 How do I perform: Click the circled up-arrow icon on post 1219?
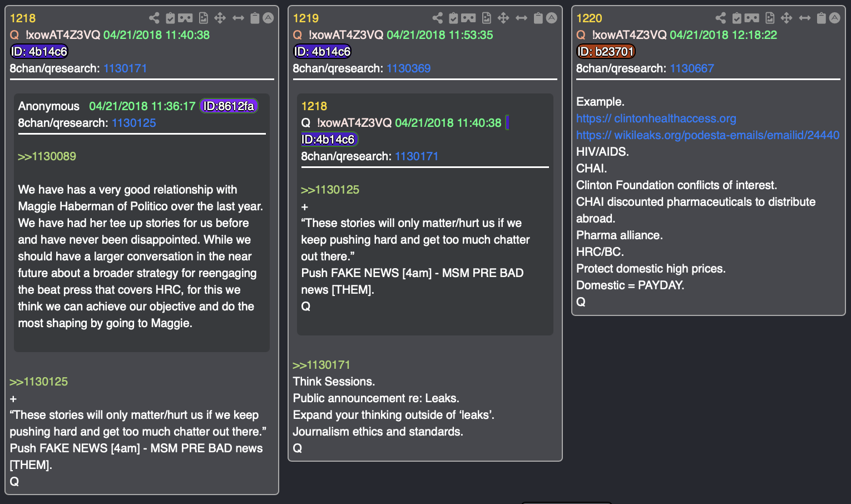coord(552,18)
